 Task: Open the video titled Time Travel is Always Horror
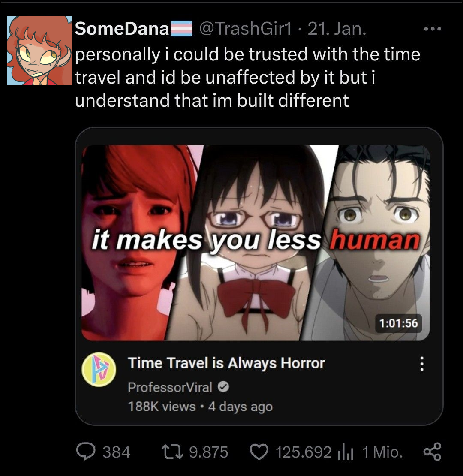(x=226, y=363)
